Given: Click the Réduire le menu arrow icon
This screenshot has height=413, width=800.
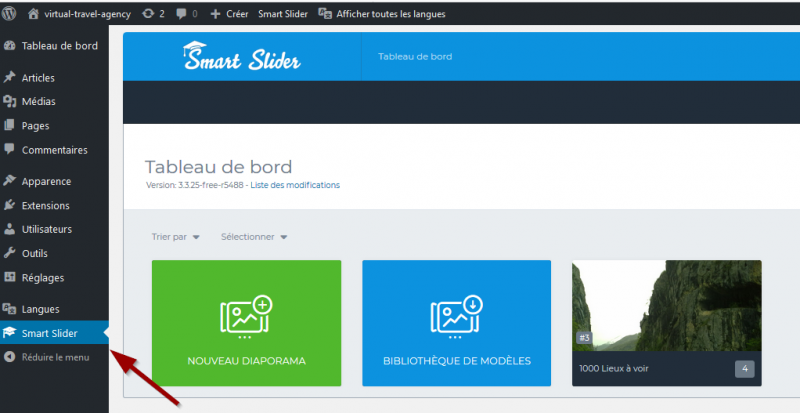Looking at the screenshot, I should pos(10,357).
